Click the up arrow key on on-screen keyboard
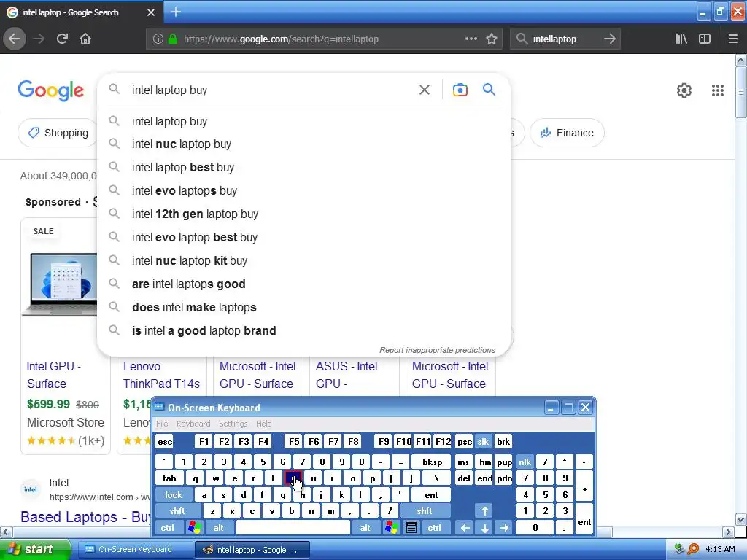Image resolution: width=747 pixels, height=560 pixels. (x=484, y=511)
